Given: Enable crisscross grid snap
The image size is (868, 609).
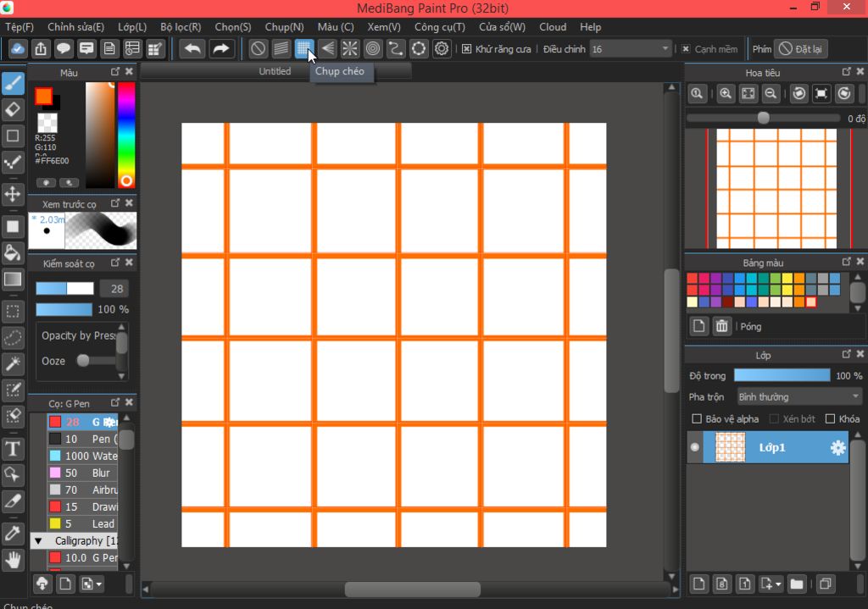Looking at the screenshot, I should 304,48.
